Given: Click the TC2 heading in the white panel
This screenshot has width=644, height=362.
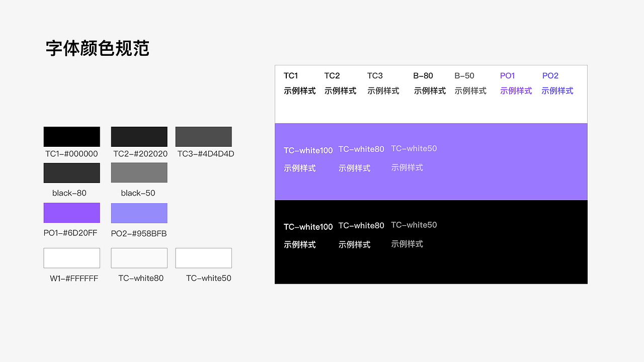Looking at the screenshot, I should 332,76.
